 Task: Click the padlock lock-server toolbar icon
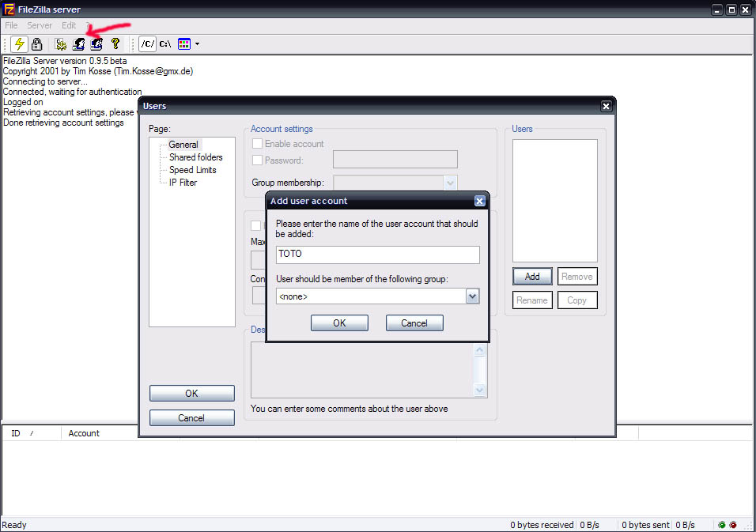pos(36,44)
